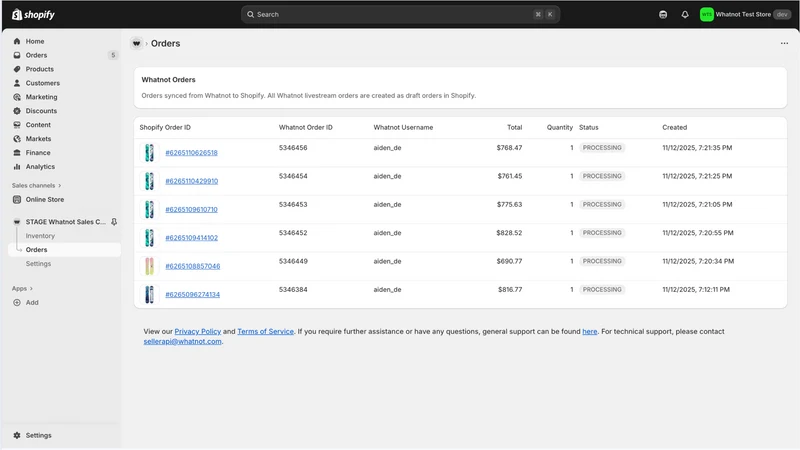The width and height of the screenshot is (800, 450).
Task: Open order #6265096274134
Action: point(192,294)
